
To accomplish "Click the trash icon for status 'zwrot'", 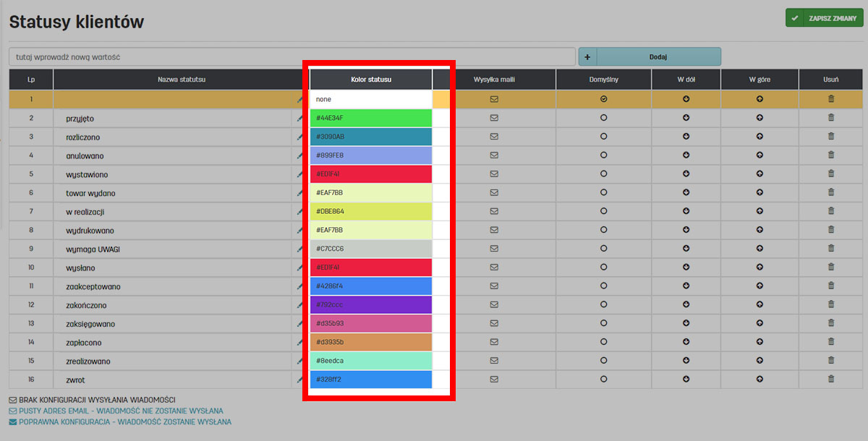I will point(831,379).
